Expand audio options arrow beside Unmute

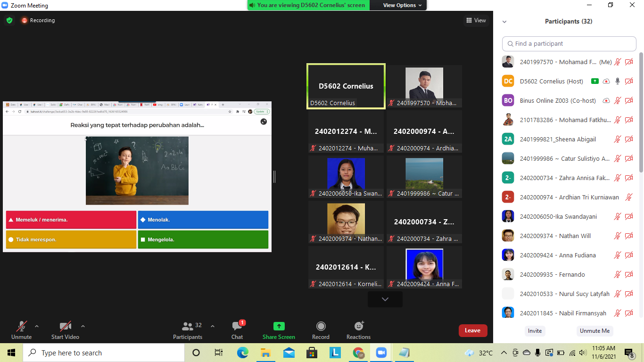(x=37, y=326)
